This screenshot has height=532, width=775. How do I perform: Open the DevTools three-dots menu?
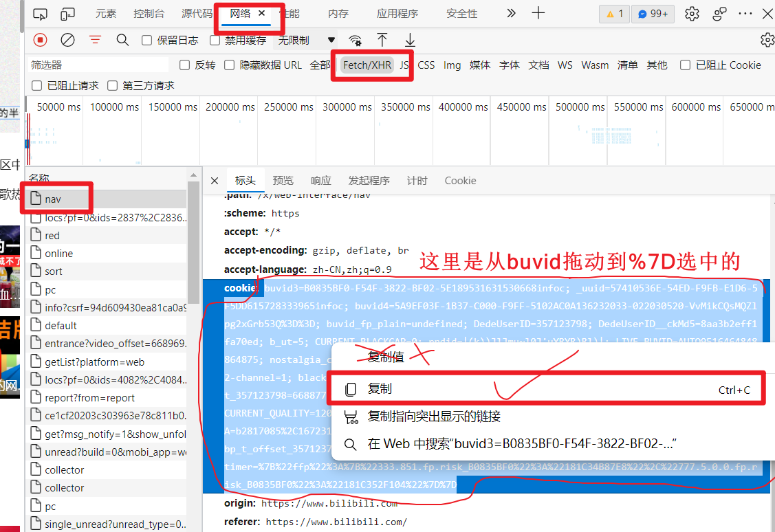tap(745, 14)
